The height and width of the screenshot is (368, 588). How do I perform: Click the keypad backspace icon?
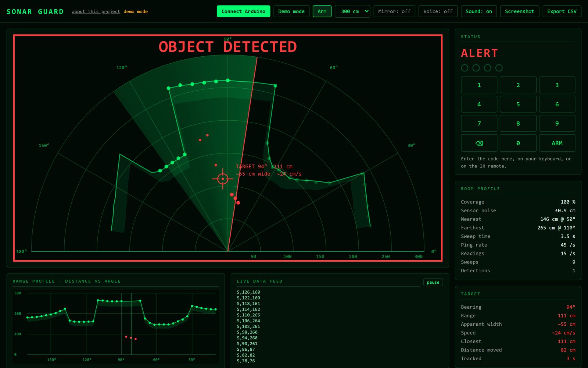coord(479,143)
